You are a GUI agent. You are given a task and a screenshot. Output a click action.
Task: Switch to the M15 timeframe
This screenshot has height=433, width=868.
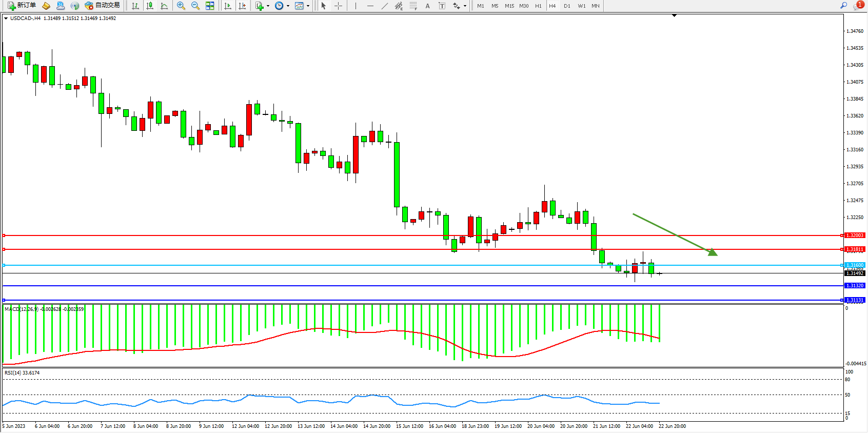pos(509,6)
